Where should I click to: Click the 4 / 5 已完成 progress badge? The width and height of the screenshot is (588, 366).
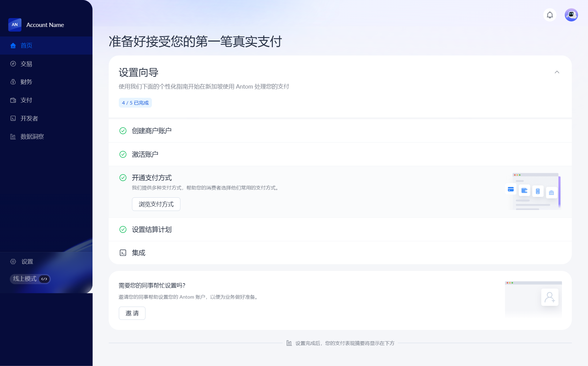pyautogui.click(x=135, y=103)
